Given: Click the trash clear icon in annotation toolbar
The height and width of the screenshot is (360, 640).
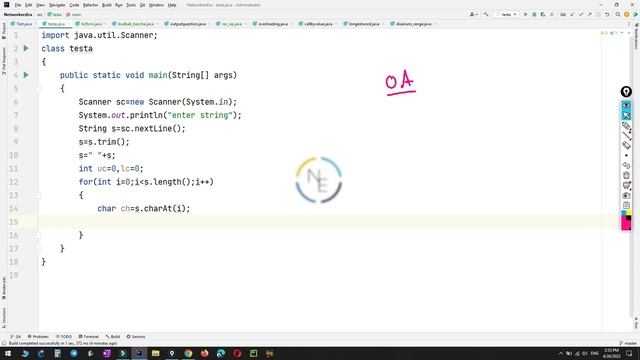Looking at the screenshot, I should (x=626, y=175).
